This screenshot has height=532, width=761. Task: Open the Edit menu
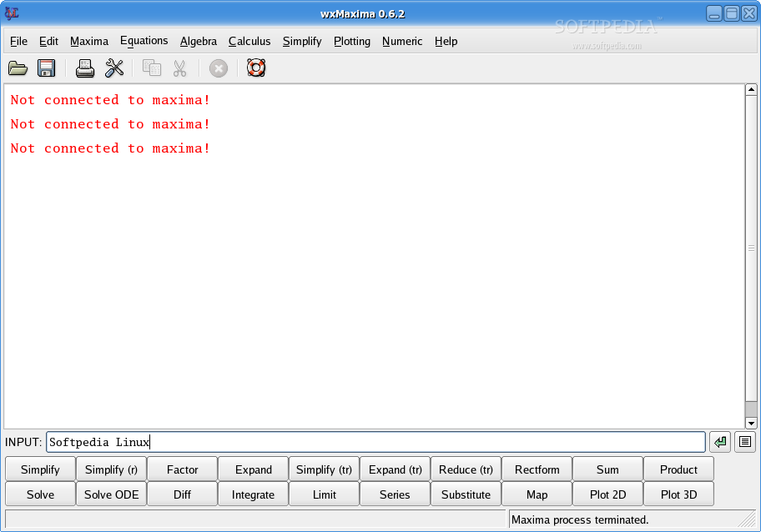(48, 41)
